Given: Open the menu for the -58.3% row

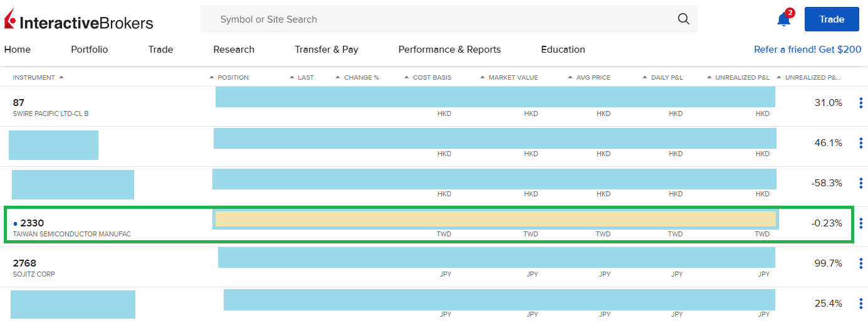Looking at the screenshot, I should point(861,183).
